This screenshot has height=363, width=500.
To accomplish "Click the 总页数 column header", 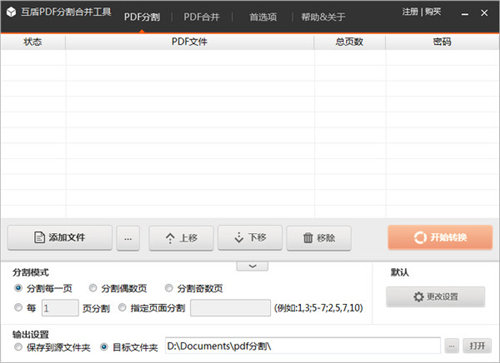I will (349, 42).
